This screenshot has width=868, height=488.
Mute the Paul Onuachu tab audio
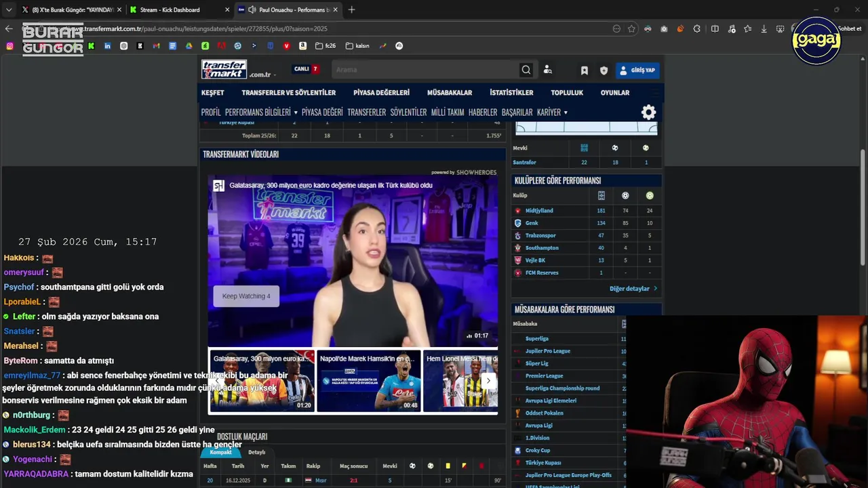point(252,9)
